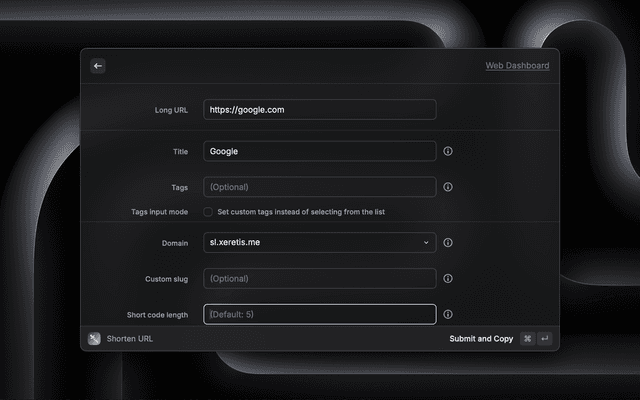Open the Domain dropdown showing sl.xeretis.me
This screenshot has height=400, width=640.
[318, 242]
